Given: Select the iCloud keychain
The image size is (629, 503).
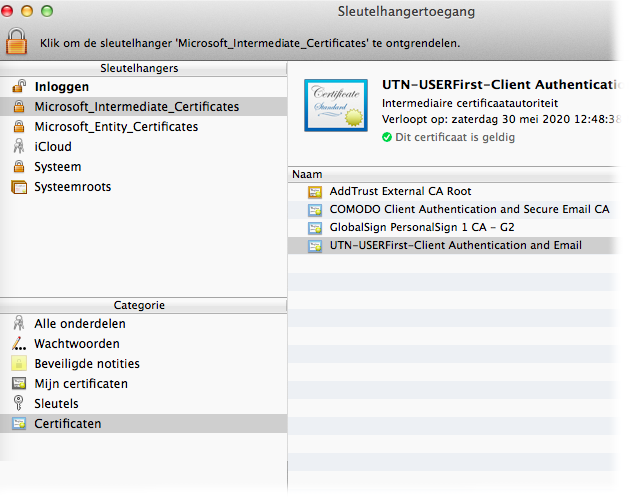Looking at the screenshot, I should point(144,147).
